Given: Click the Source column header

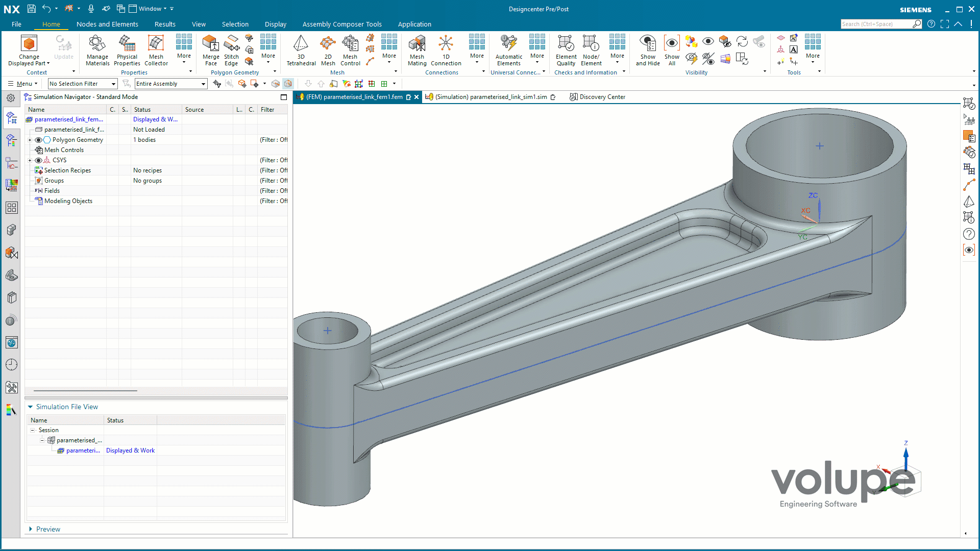Looking at the screenshot, I should [x=207, y=110].
